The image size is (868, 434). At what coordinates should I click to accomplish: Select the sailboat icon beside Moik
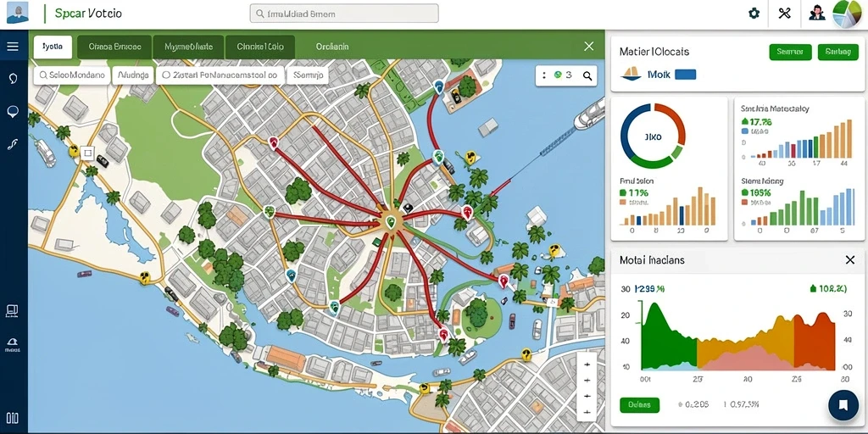coord(631,74)
